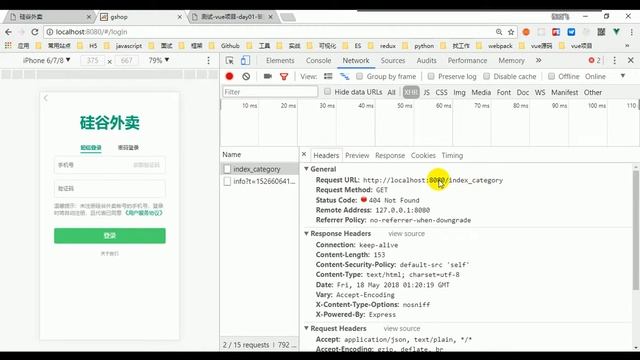
Task: Filter requests by XHR
Action: pyautogui.click(x=411, y=92)
